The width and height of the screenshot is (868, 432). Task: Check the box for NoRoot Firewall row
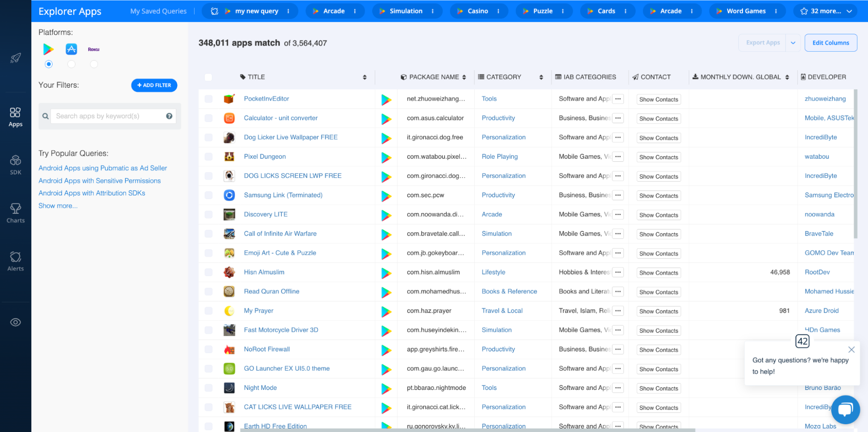(208, 349)
